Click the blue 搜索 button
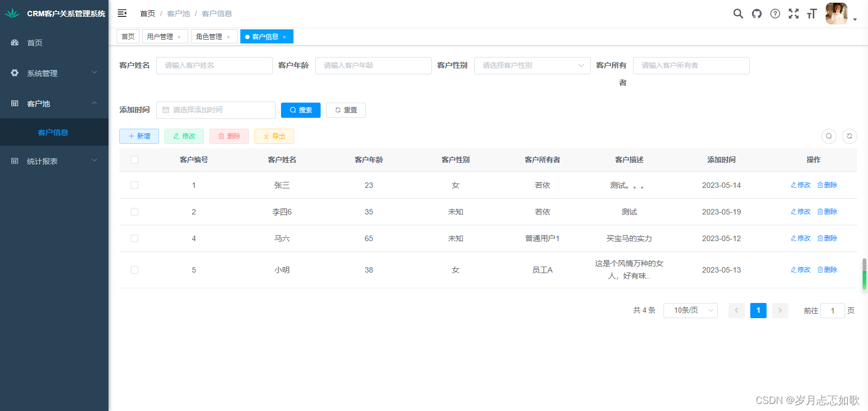Screen dimensions: 868x411 (x=301, y=110)
